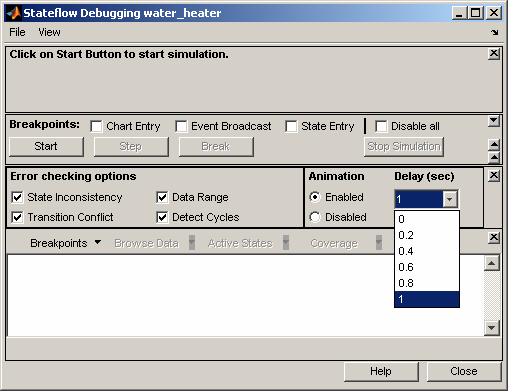Open the View menu
Image resolution: width=508 pixels, height=391 pixels.
click(49, 32)
